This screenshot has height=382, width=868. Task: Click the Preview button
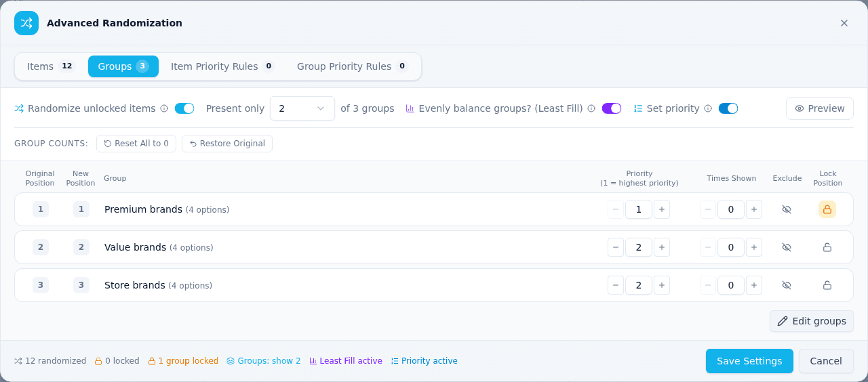pos(820,108)
